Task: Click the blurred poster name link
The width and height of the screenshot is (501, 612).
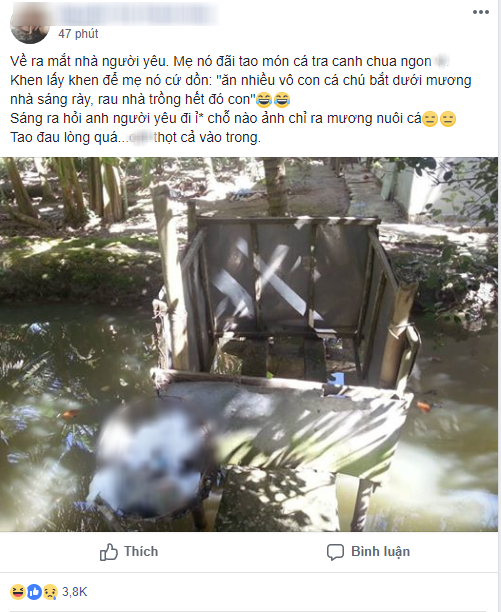Action: [138, 15]
